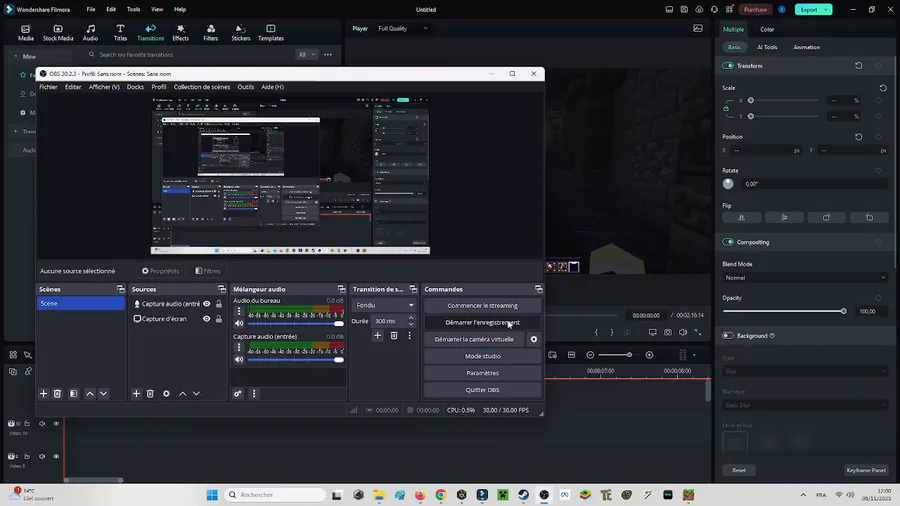
Task: Mute the Audio du bureau speaker icon
Action: pos(239,324)
